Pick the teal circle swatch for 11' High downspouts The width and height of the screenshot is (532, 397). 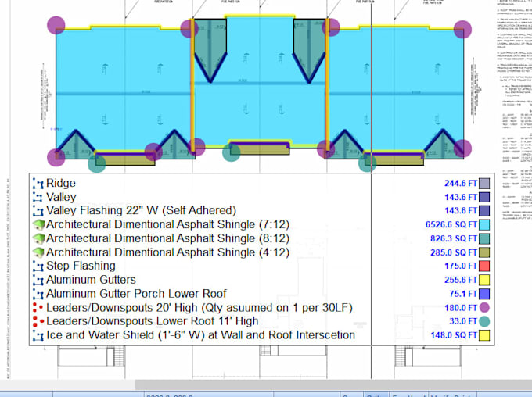484,321
